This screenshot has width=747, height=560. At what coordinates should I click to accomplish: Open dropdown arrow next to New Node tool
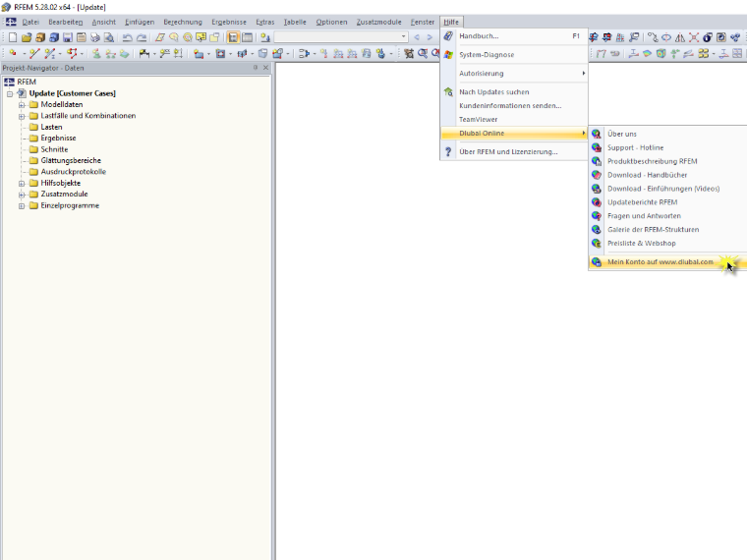pos(24,54)
